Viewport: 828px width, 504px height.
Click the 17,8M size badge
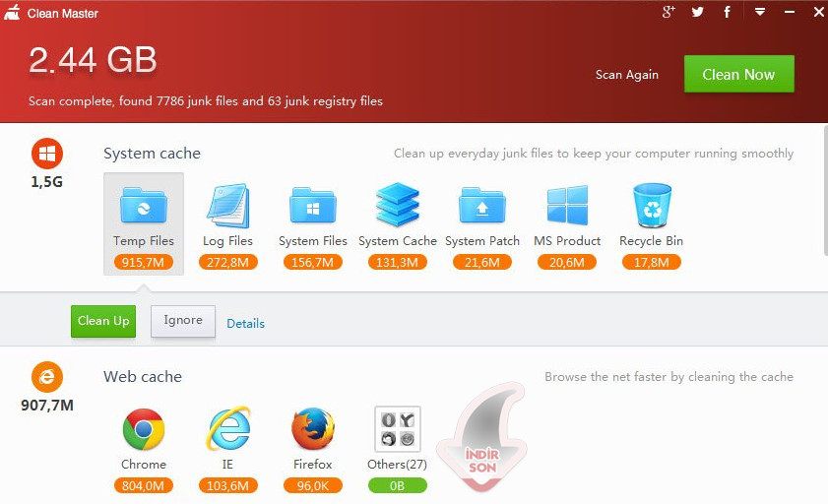point(651,262)
